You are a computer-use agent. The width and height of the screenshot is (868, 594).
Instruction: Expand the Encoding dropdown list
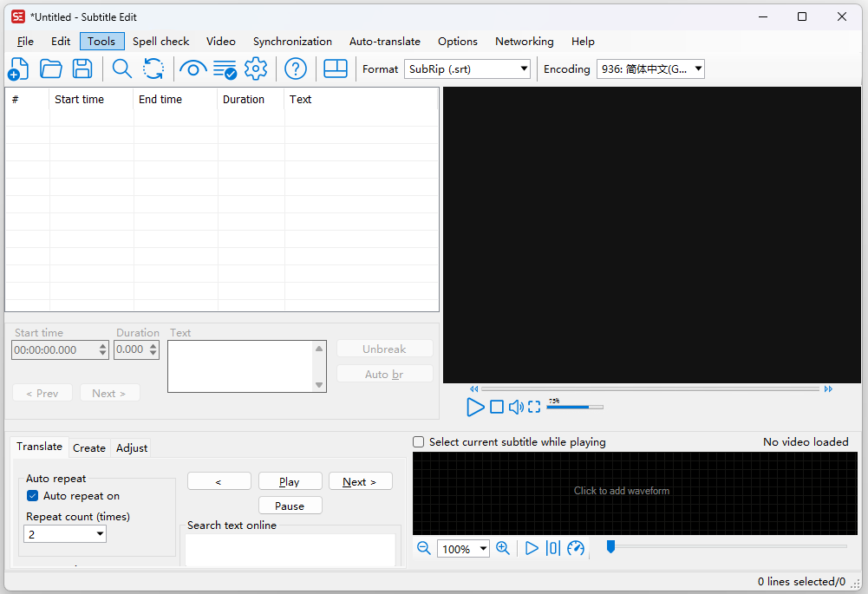(x=650, y=69)
